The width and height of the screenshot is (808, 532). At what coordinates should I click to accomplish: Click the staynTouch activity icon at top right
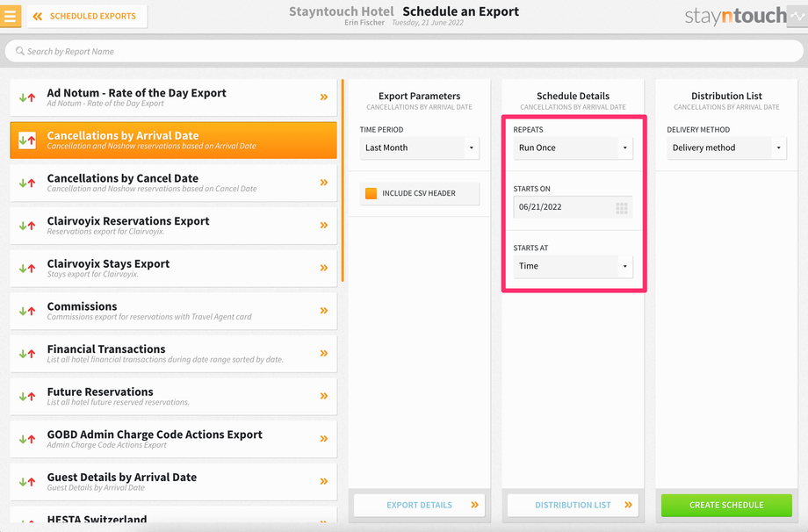pyautogui.click(x=797, y=17)
